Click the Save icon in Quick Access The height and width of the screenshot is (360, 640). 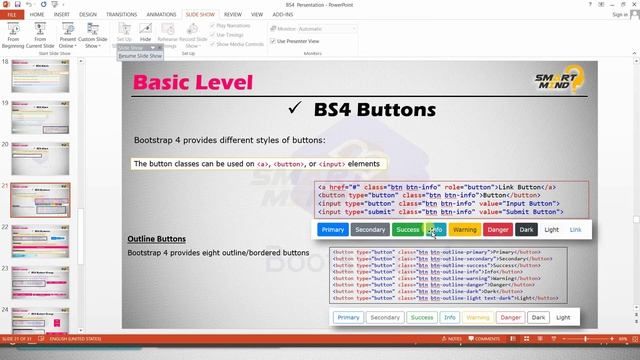[17, 4]
